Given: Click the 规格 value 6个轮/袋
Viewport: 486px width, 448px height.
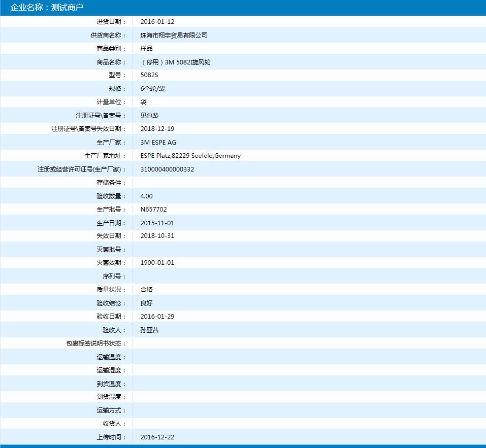Looking at the screenshot, I should [152, 89].
